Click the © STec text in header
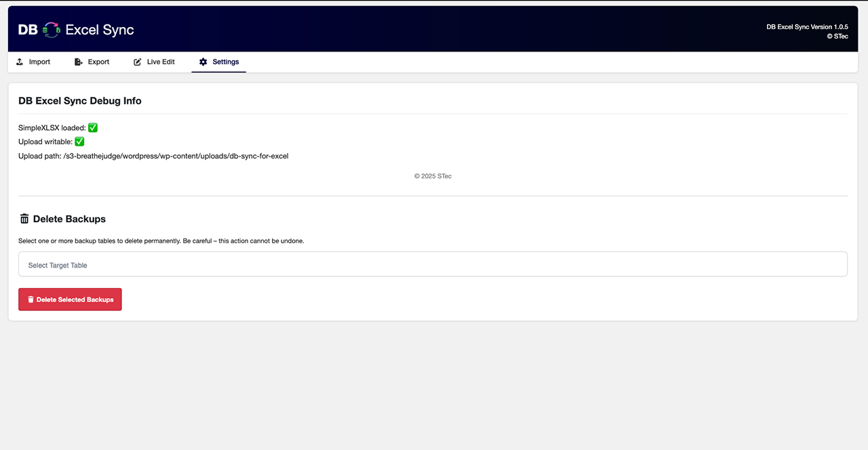The image size is (868, 450). [x=837, y=37]
